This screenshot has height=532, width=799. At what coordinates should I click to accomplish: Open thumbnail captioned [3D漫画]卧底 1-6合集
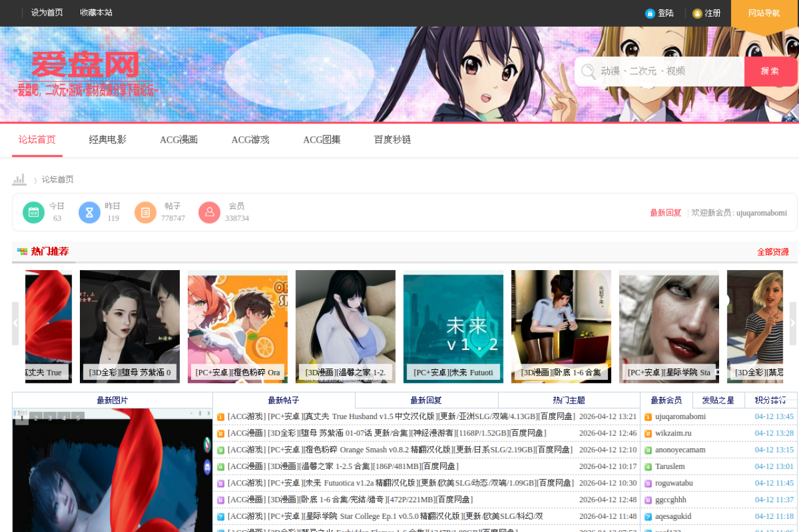click(x=561, y=326)
